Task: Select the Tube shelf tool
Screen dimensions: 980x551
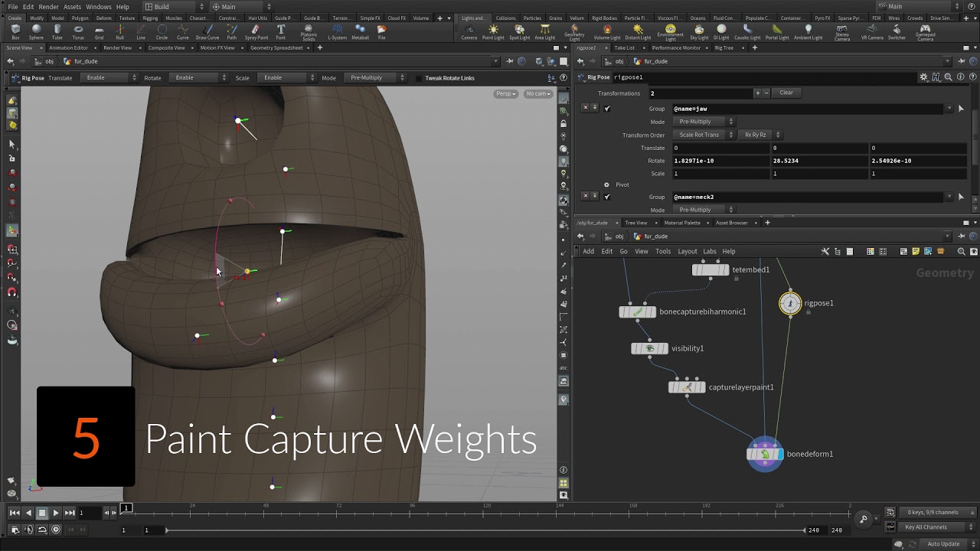Action: 57,32
